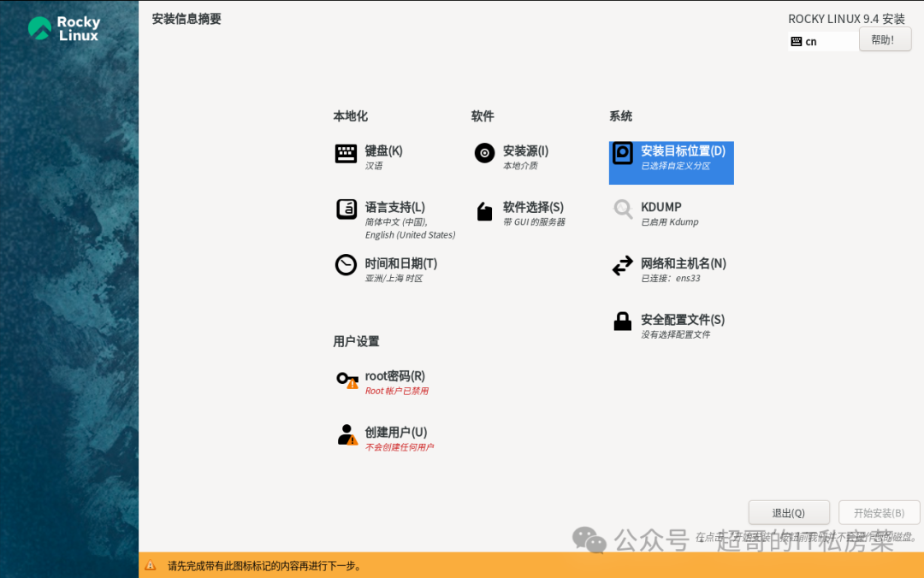
Task: Select the highlighted 安装目标位置(D) spoke
Action: click(671, 162)
